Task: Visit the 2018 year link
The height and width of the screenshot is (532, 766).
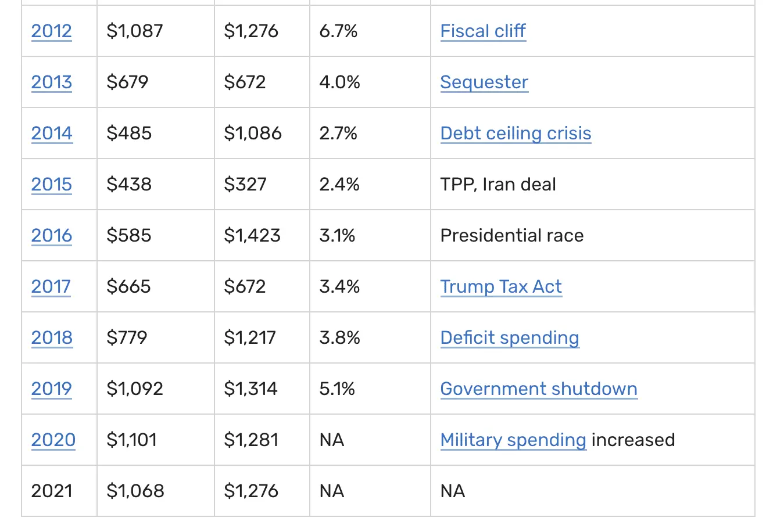Action: (x=52, y=338)
